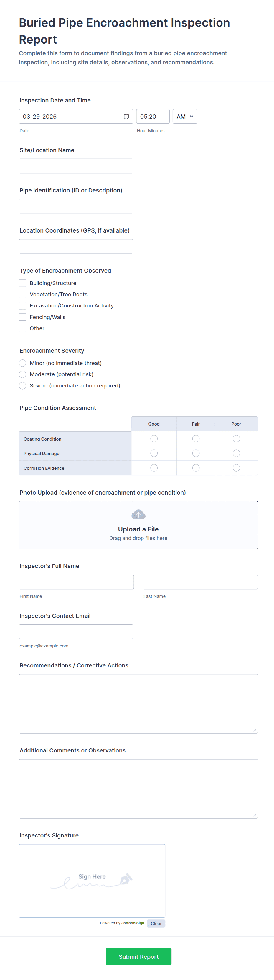Click the inspector's First Name field
This screenshot has height=980, width=274.
tap(76, 582)
